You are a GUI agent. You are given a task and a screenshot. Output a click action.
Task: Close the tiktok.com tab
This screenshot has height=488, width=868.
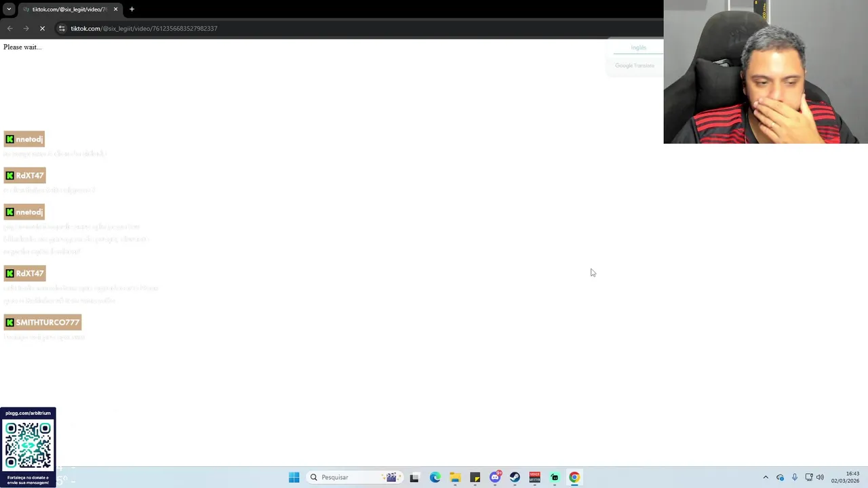click(115, 9)
